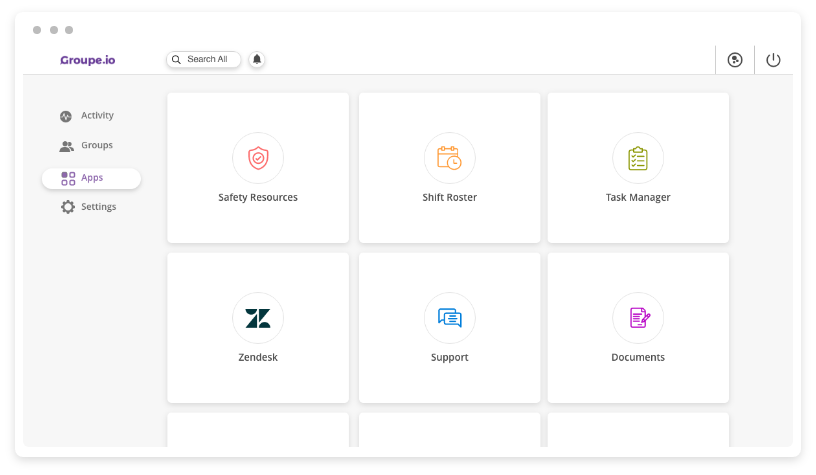816x475 pixels.
Task: Click the Shift Roster label
Action: point(450,197)
